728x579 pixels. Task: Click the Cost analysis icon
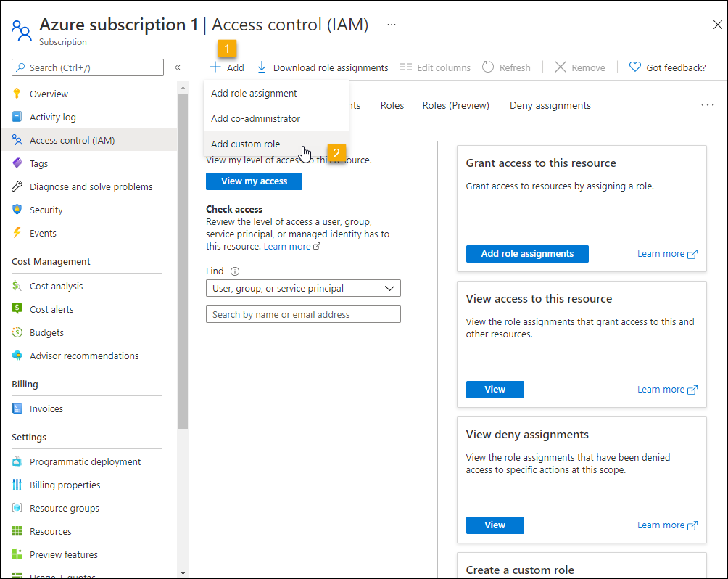[x=17, y=286]
